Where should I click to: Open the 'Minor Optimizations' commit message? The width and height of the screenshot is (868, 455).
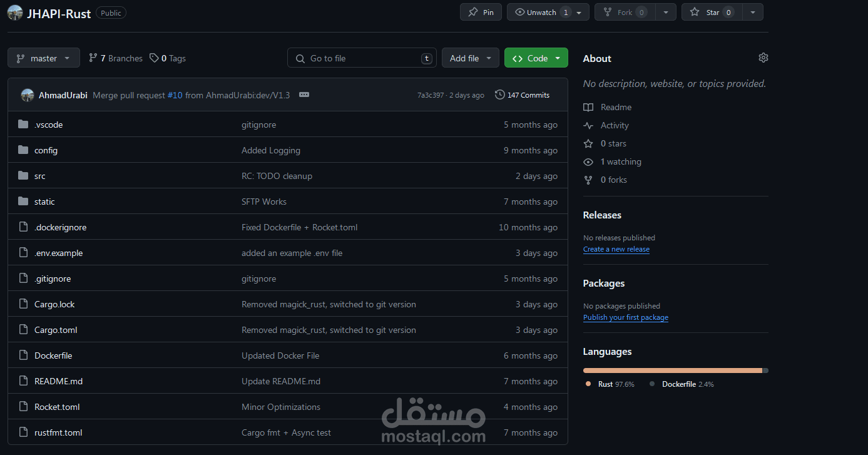pyautogui.click(x=281, y=407)
